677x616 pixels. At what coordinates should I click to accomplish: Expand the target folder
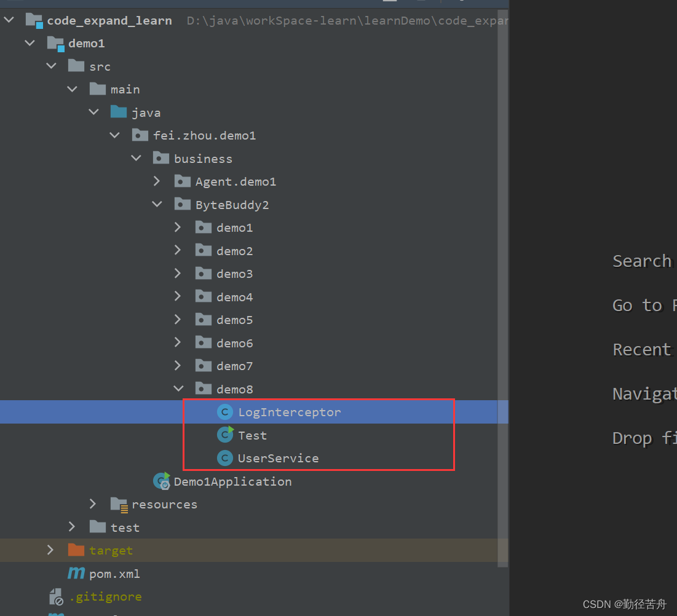click(x=50, y=550)
